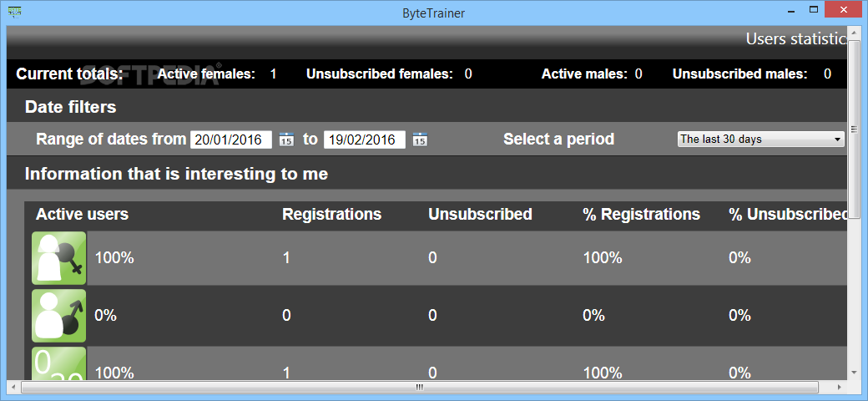The width and height of the screenshot is (868, 401).
Task: Open 'The last 30 days' period dropdown
Action: coord(761,140)
